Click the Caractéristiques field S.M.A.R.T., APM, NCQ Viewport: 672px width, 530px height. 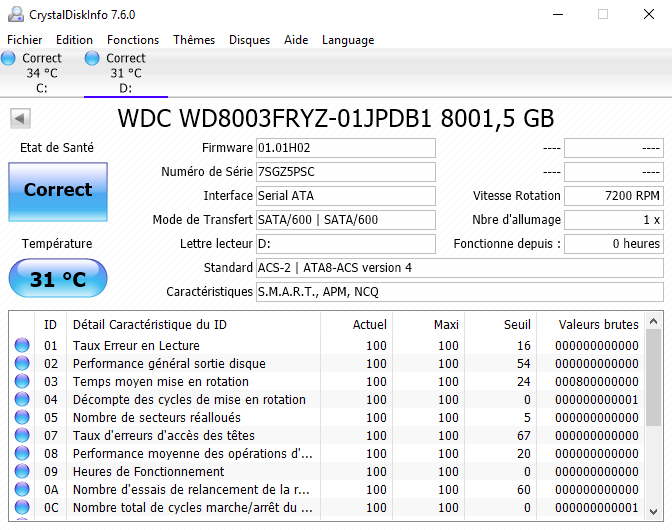(460, 292)
